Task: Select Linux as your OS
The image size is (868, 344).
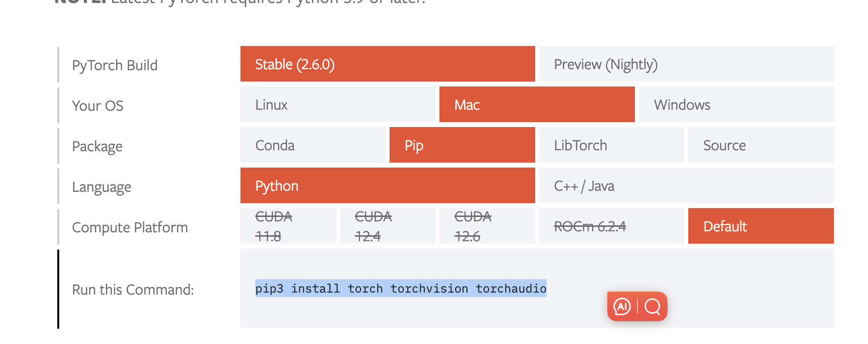Action: coord(338,105)
